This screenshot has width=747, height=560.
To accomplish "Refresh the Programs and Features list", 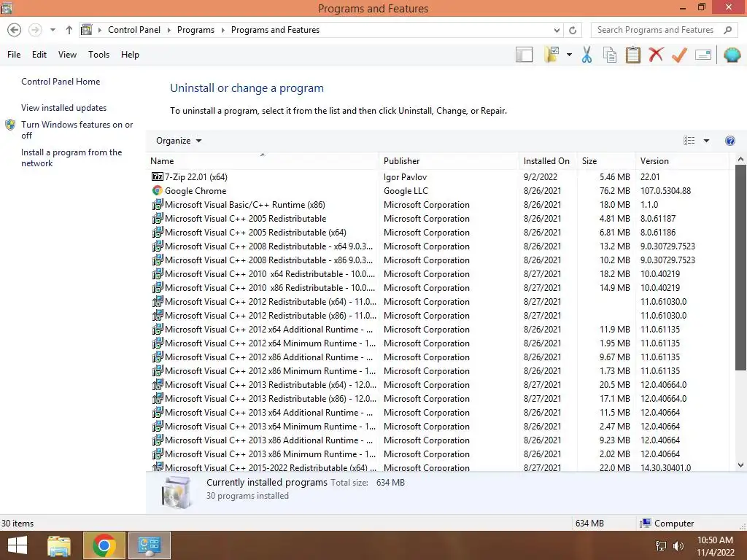I will (573, 31).
